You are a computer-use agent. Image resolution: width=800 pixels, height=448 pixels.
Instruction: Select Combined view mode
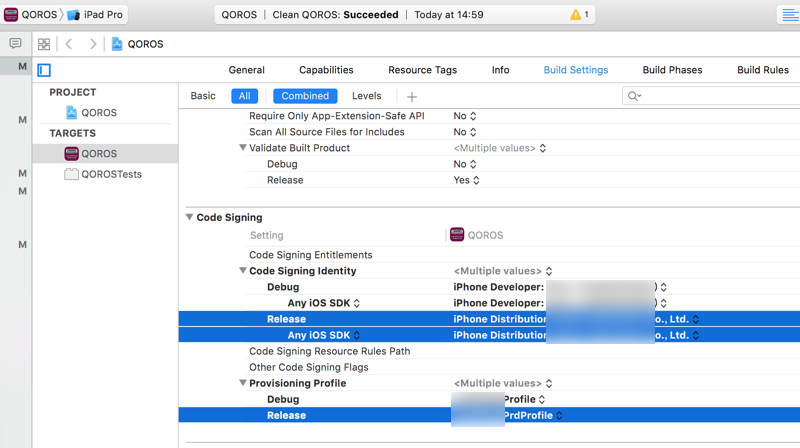pyautogui.click(x=305, y=96)
